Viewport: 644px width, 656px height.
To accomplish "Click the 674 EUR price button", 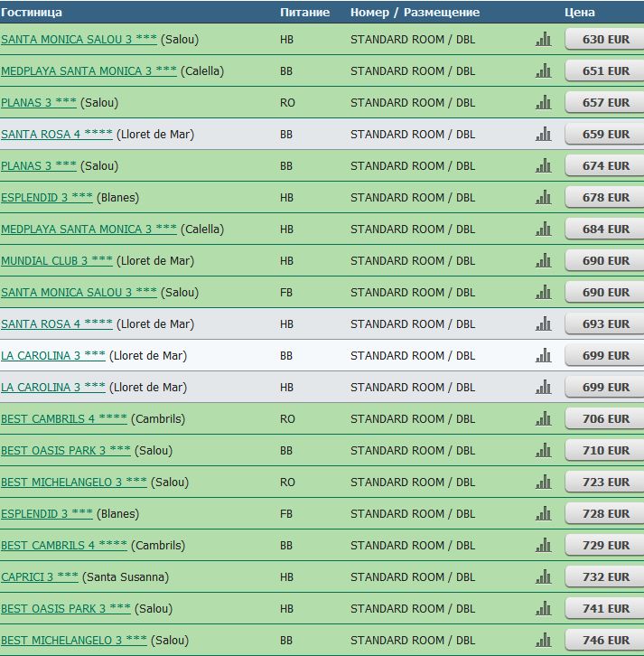I will tap(604, 166).
